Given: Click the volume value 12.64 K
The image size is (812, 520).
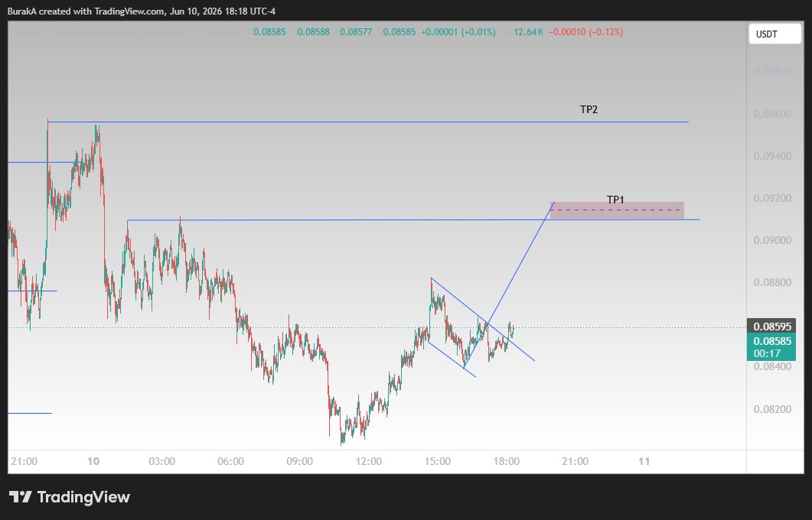Looking at the screenshot, I should (x=528, y=32).
